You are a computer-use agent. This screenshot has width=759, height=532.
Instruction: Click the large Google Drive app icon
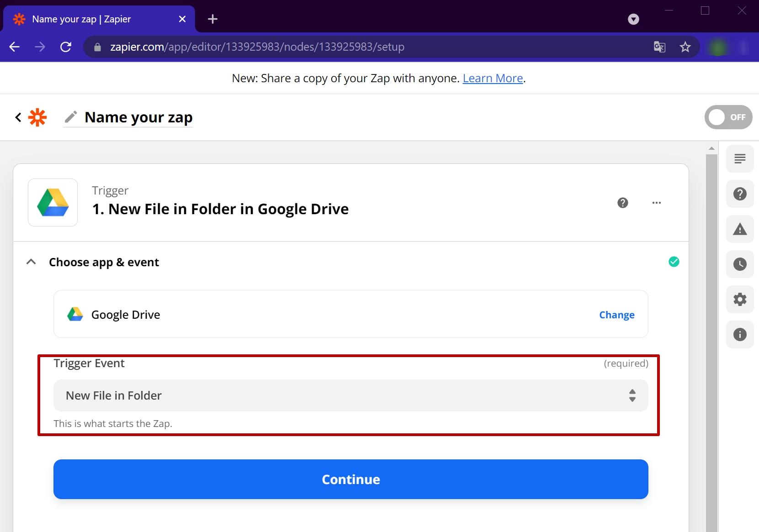(x=53, y=203)
